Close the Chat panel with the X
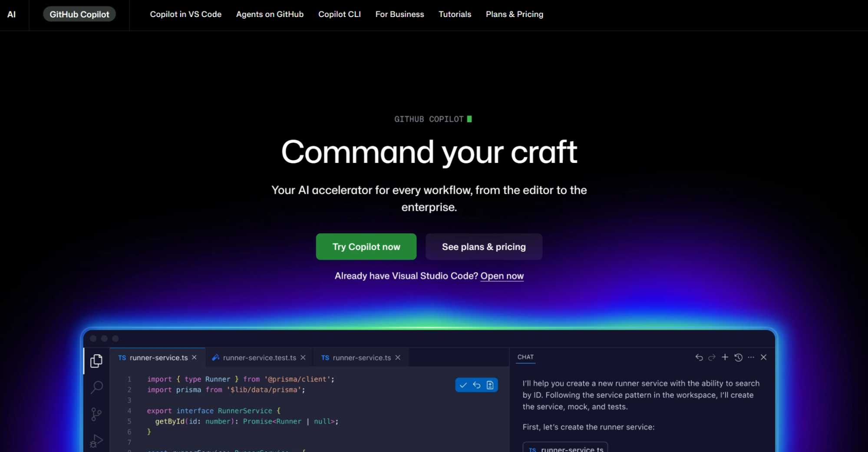The image size is (868, 452). click(764, 357)
